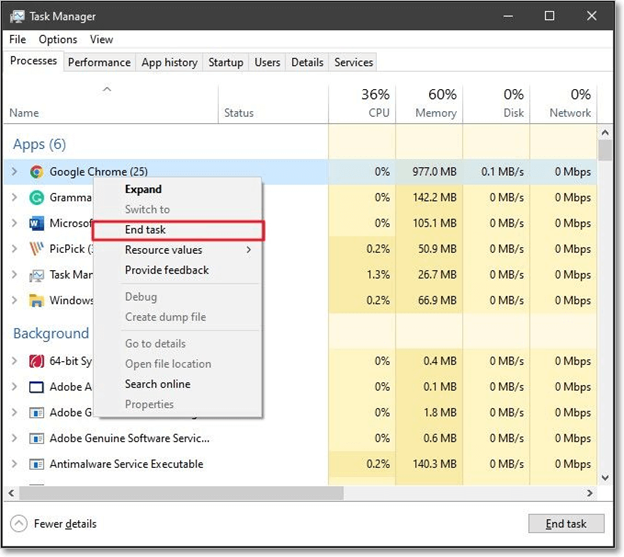
Task: Click the Grammarly app icon
Action: coord(37,198)
